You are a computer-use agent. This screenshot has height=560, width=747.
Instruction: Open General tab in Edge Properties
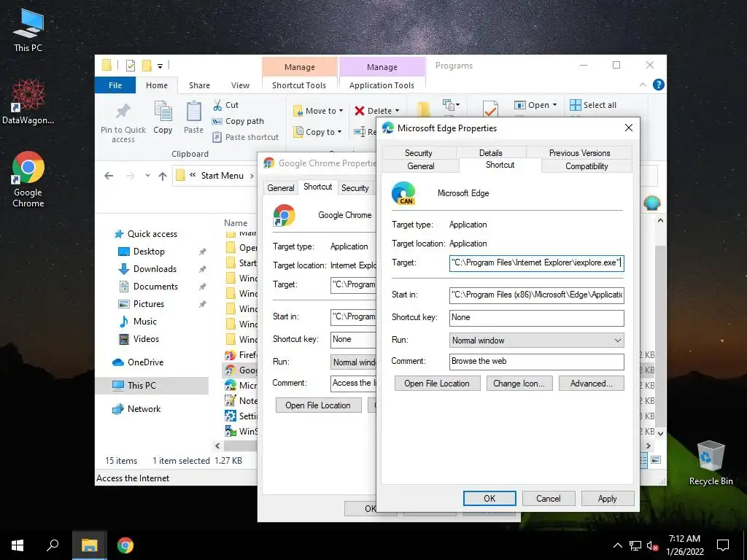click(x=421, y=166)
